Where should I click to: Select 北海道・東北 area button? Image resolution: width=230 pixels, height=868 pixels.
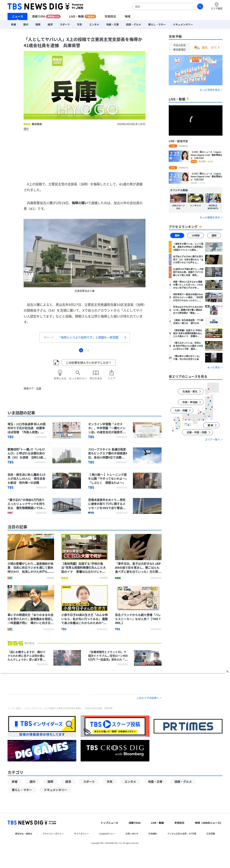pos(191,391)
